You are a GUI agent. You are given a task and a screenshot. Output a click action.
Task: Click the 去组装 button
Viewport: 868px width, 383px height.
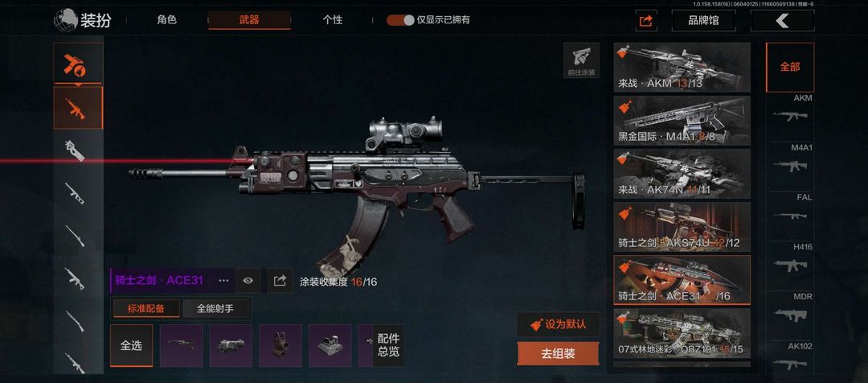[x=558, y=353]
